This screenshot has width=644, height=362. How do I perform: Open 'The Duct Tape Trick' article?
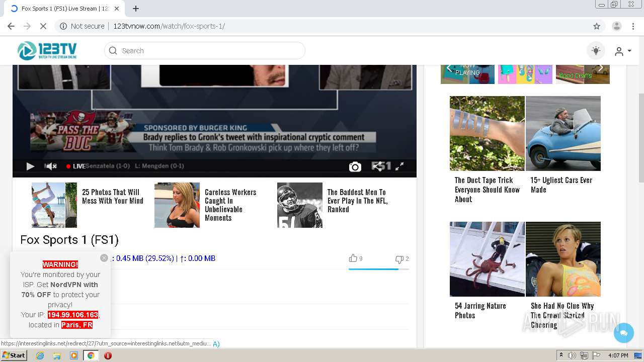(487, 190)
